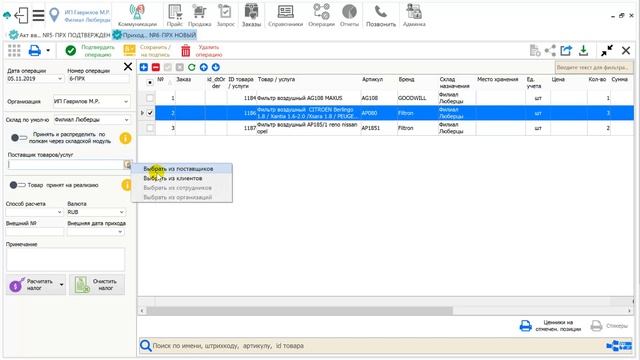The height and width of the screenshot is (360, 640).
Task: Click the location pin icon
Action: pyautogui.click(x=54, y=15)
